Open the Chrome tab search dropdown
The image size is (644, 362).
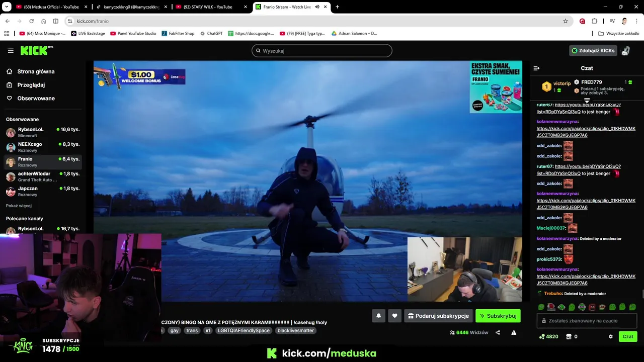[7, 7]
